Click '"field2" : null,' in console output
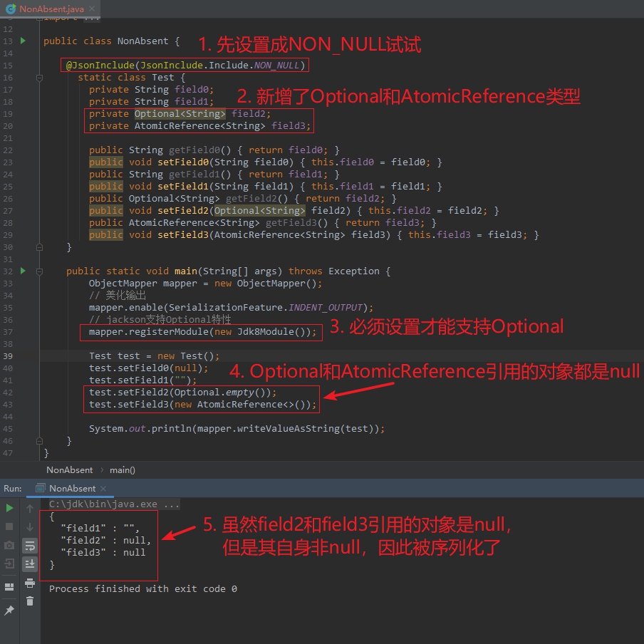This screenshot has height=644, width=644. [x=106, y=541]
